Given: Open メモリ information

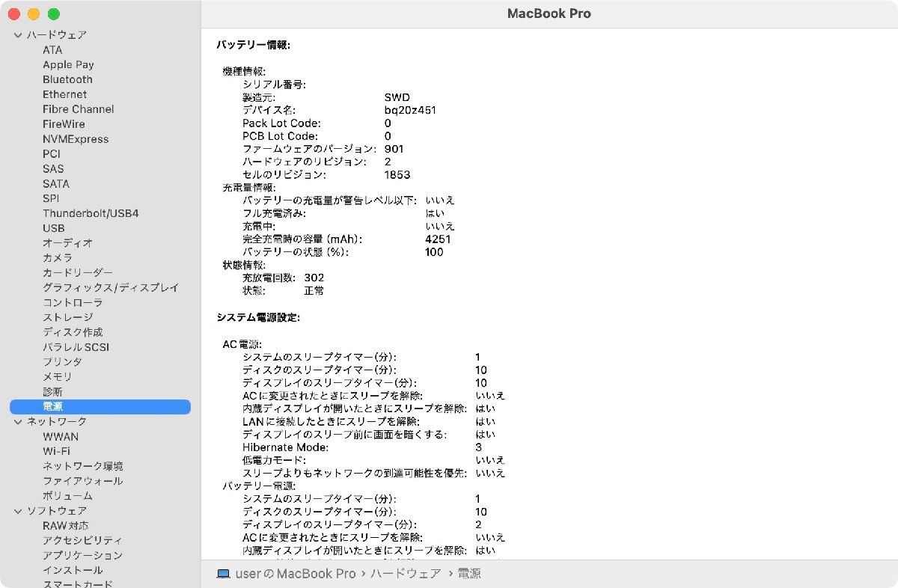Looking at the screenshot, I should coord(58,377).
